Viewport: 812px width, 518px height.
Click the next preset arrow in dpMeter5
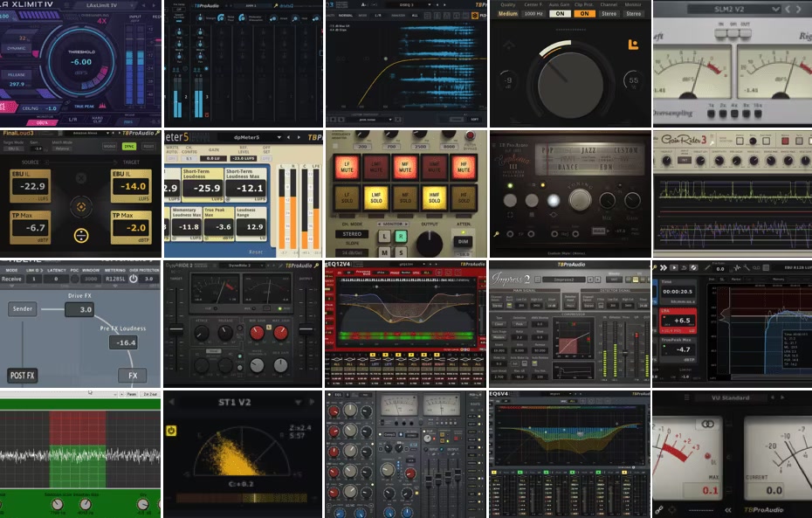pos(299,137)
